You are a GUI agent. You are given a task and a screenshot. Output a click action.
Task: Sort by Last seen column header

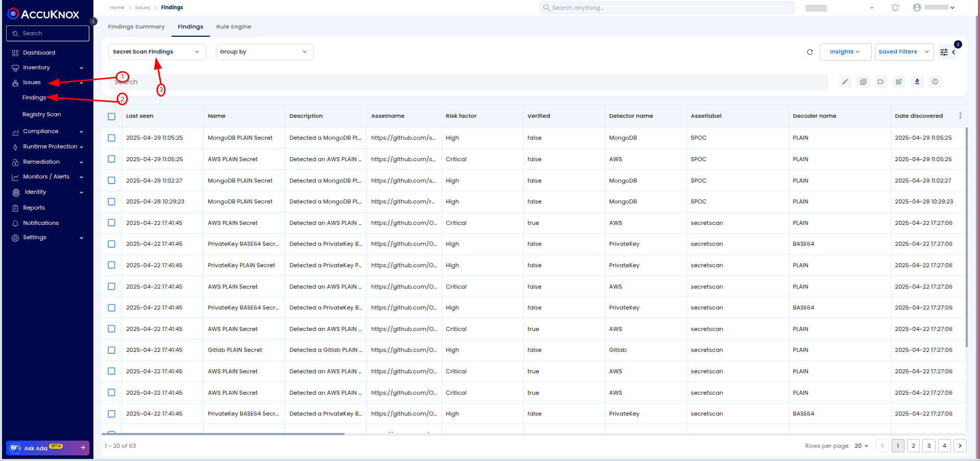click(139, 116)
